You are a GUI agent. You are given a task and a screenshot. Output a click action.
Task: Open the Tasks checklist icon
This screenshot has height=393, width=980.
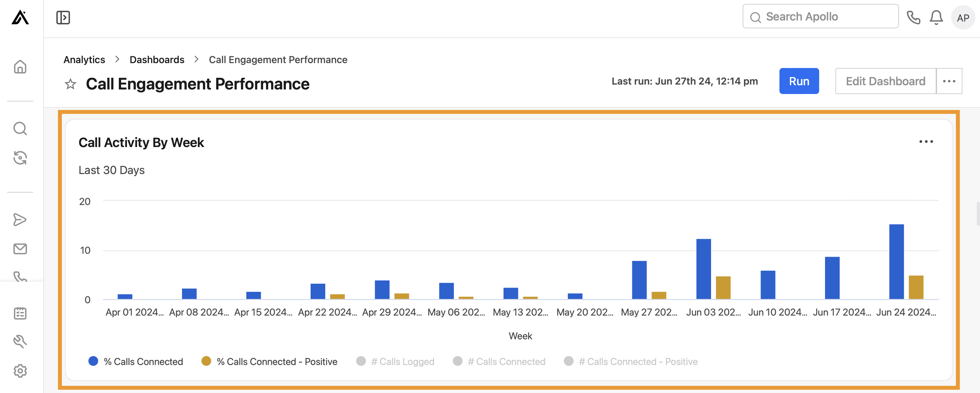20,313
